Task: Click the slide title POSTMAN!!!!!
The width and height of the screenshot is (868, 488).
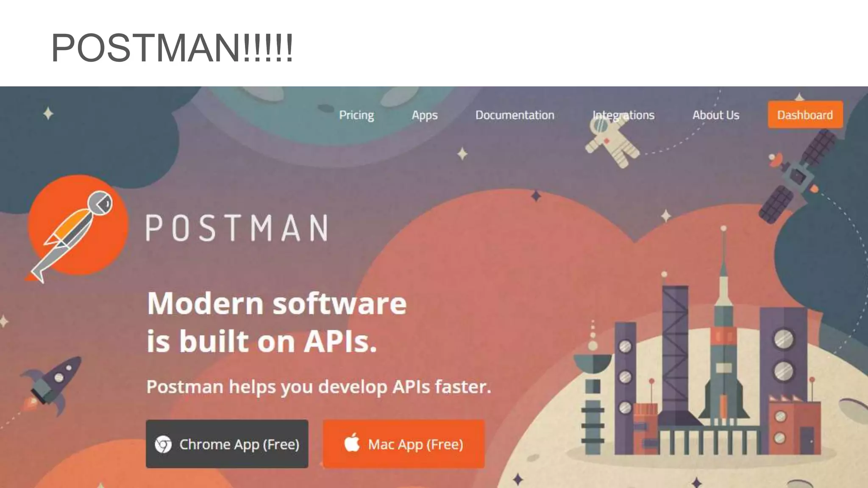Action: [x=172, y=47]
